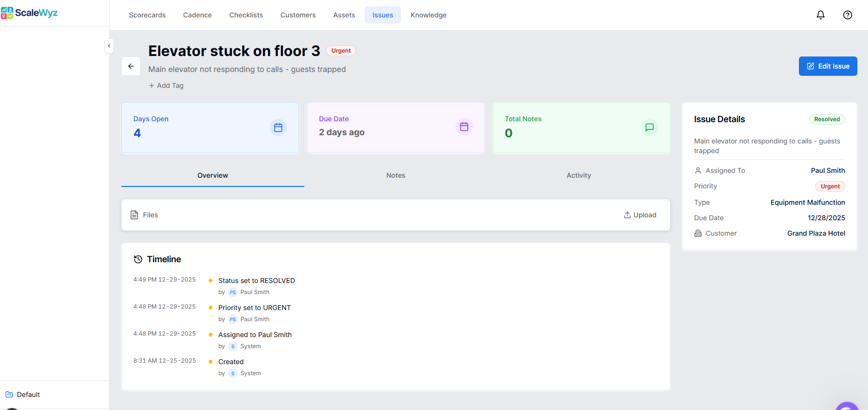The image size is (868, 410).
Task: Click the ScaleWyz logo
Action: pos(29,13)
